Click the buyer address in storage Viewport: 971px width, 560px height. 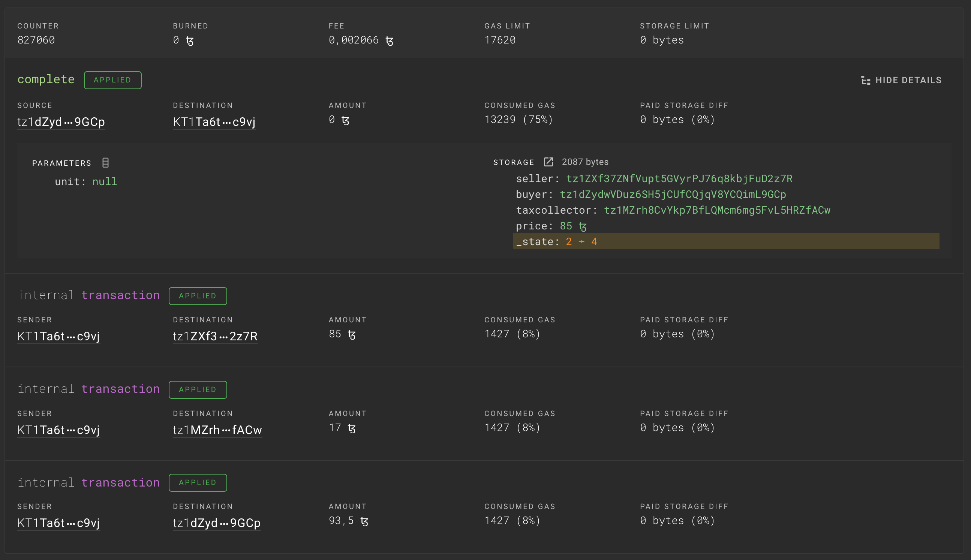pyautogui.click(x=673, y=195)
